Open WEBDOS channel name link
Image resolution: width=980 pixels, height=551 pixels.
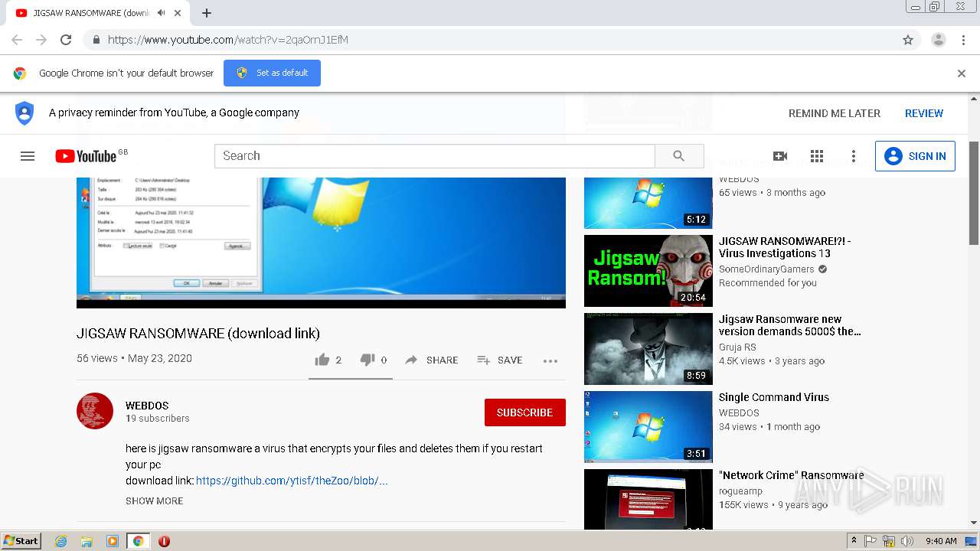[147, 406]
